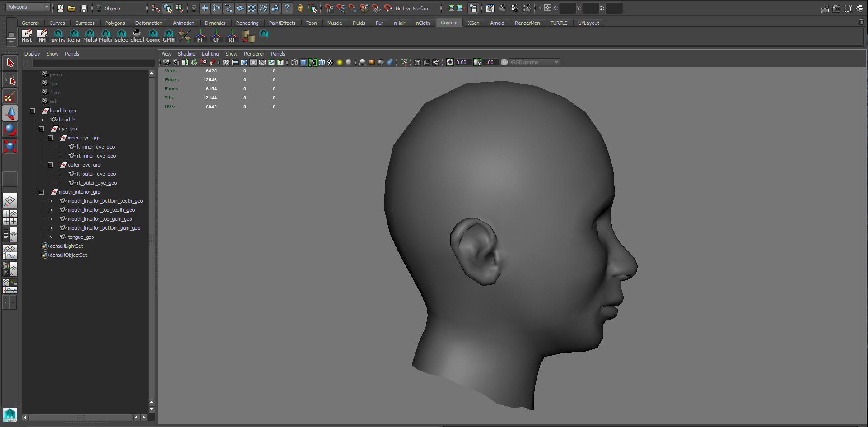
Task: Activate the Rotate tool sphere icon
Action: [10, 130]
